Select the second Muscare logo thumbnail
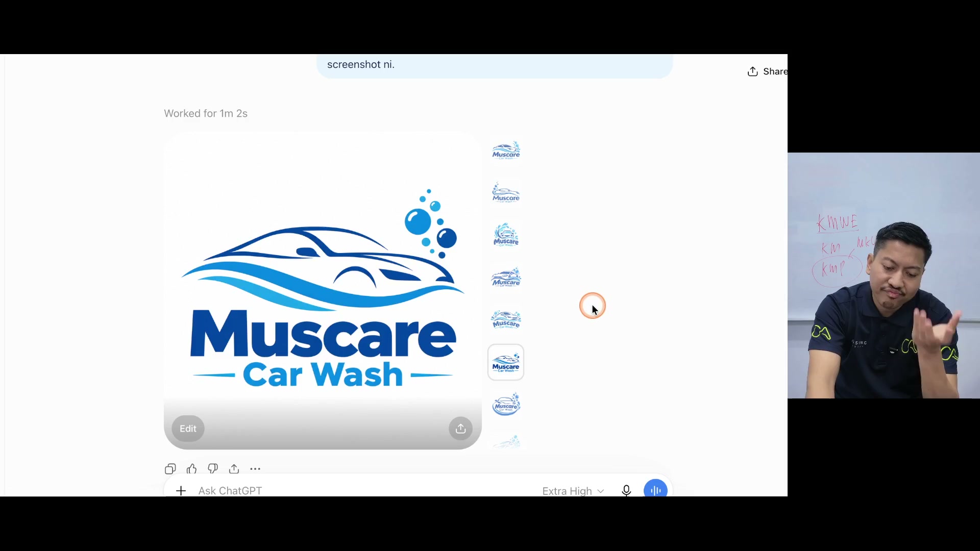The image size is (980, 551). click(x=506, y=193)
